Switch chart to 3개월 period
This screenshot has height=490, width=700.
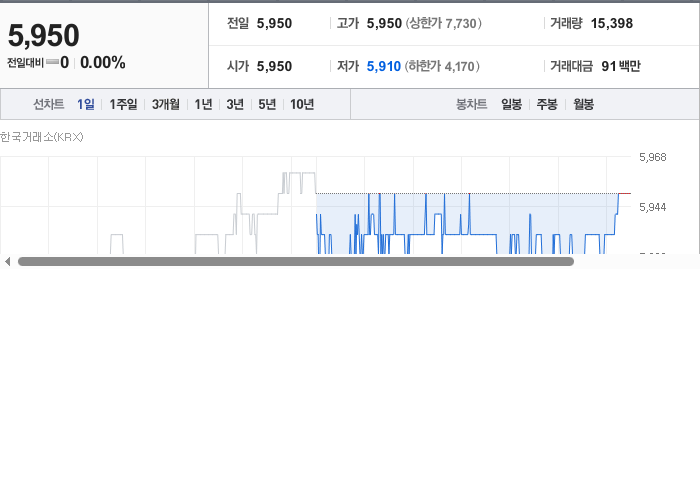(x=166, y=104)
